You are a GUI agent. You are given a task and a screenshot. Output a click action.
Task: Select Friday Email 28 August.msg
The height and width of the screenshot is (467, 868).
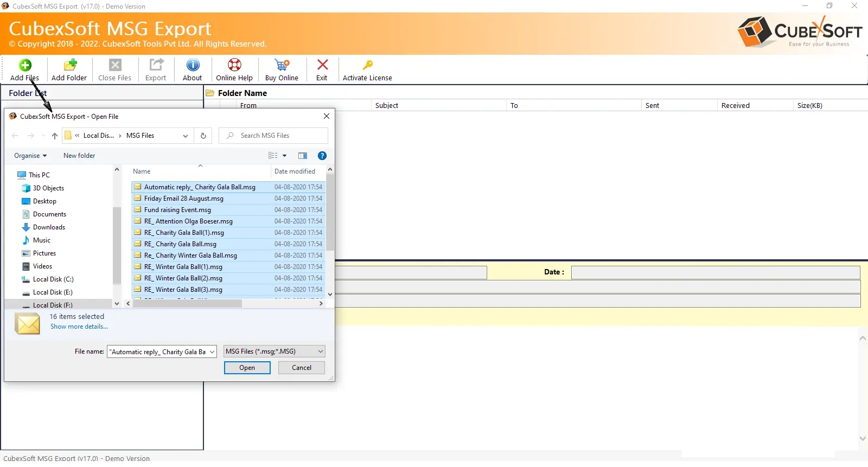tap(228, 199)
